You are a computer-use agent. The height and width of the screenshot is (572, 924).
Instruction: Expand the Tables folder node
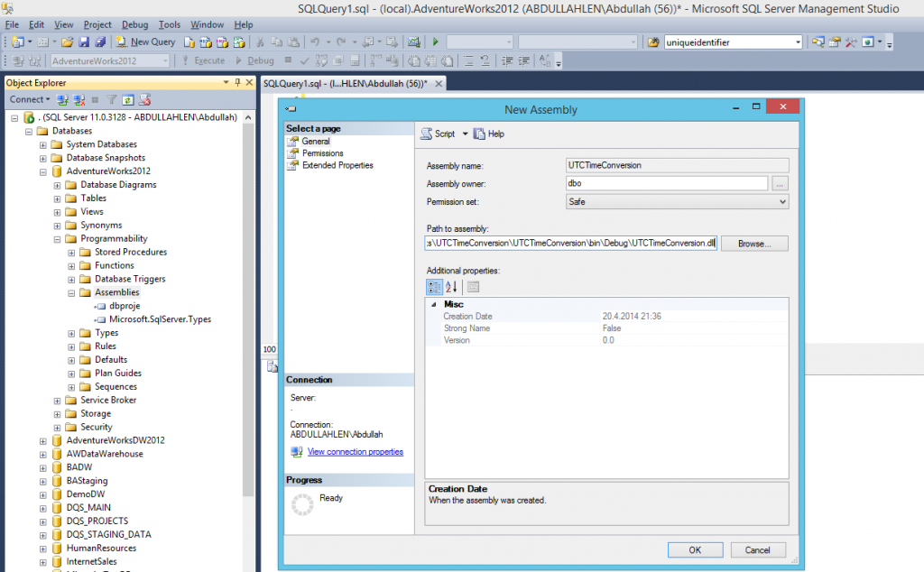(x=57, y=199)
